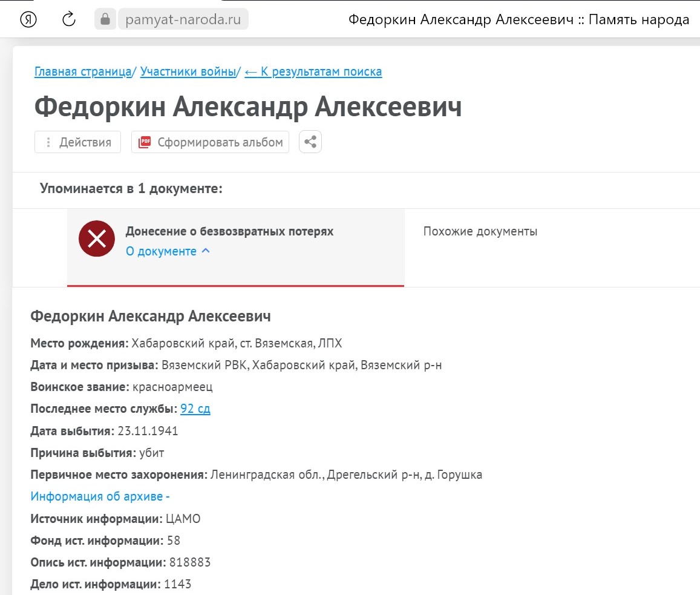Click the padlock site security icon

click(105, 19)
